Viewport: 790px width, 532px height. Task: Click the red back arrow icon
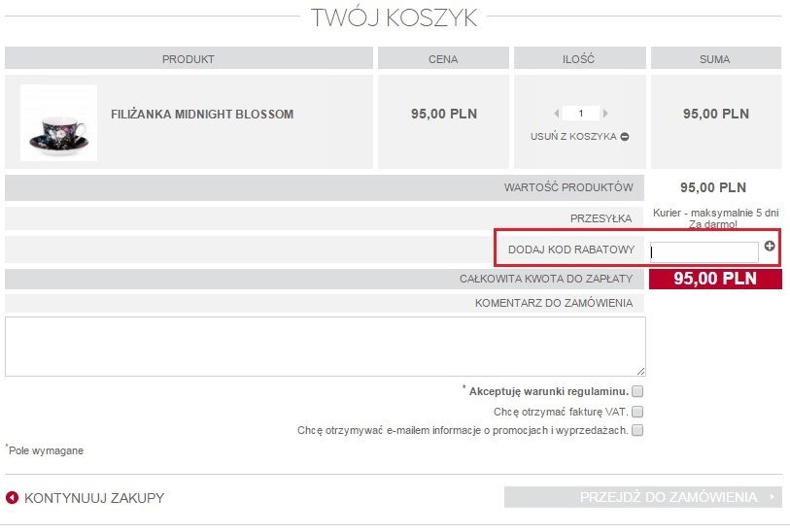12,498
